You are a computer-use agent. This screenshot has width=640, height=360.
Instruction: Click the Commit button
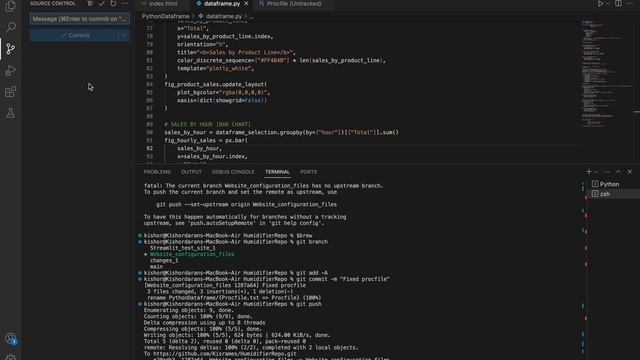(x=74, y=36)
